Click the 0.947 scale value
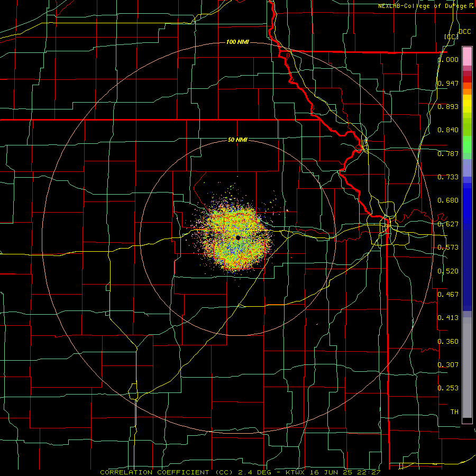The width and height of the screenshot is (476, 476). (x=448, y=83)
